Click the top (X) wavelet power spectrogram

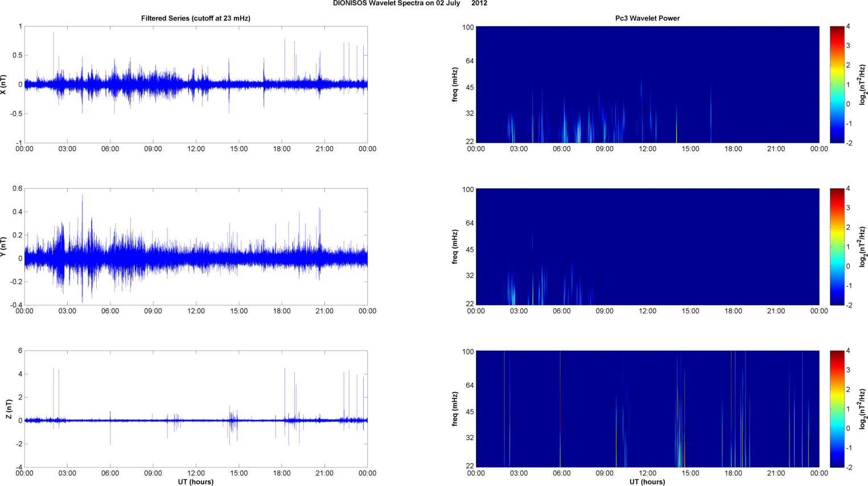pos(647,85)
